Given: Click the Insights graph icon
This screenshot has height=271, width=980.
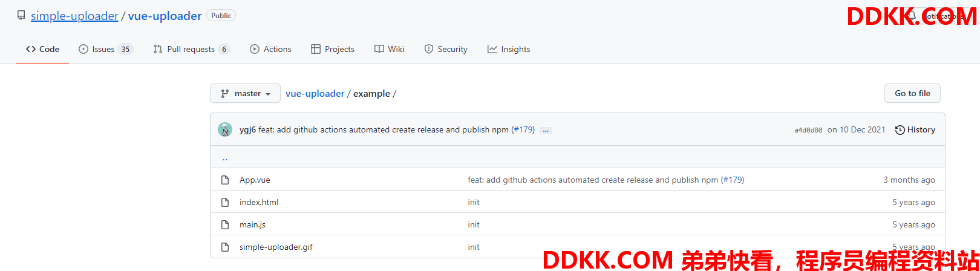Looking at the screenshot, I should (x=492, y=49).
